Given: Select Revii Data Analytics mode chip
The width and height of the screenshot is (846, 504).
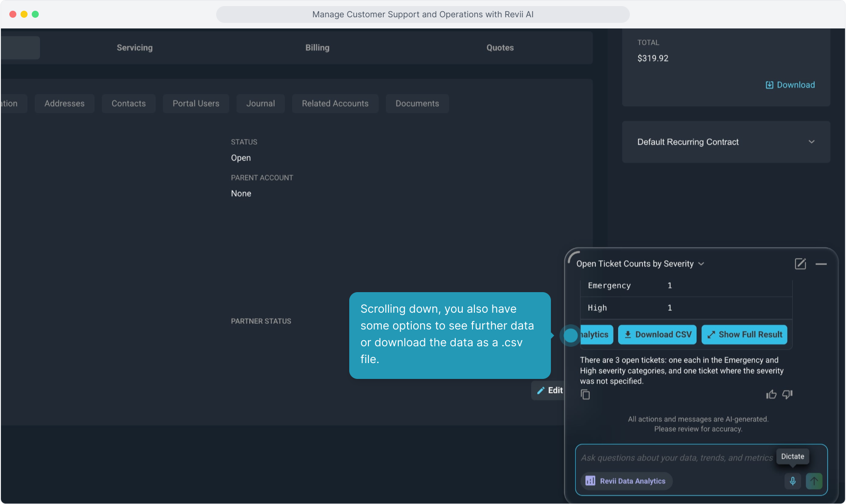Looking at the screenshot, I should (626, 481).
